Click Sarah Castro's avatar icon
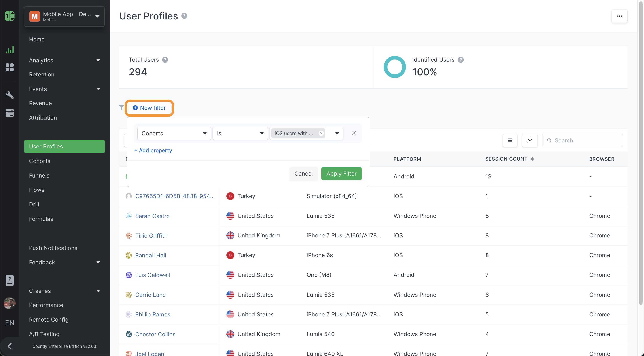Screen dimensions: 644x356 point(129,216)
